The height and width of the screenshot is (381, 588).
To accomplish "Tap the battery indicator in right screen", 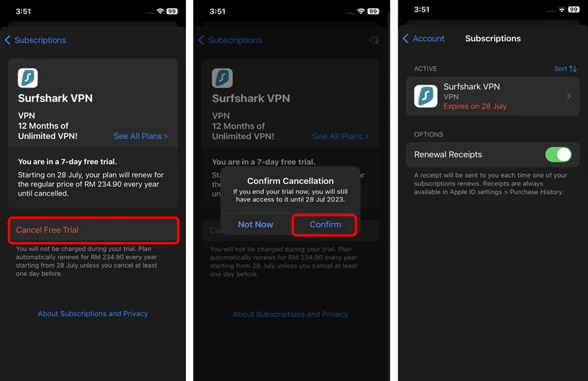I will click(573, 10).
